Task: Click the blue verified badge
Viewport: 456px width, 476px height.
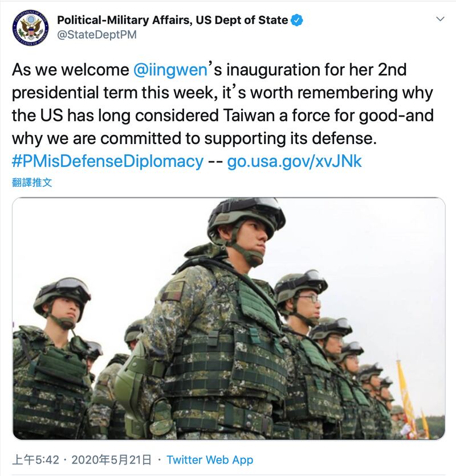Action: tap(298, 20)
